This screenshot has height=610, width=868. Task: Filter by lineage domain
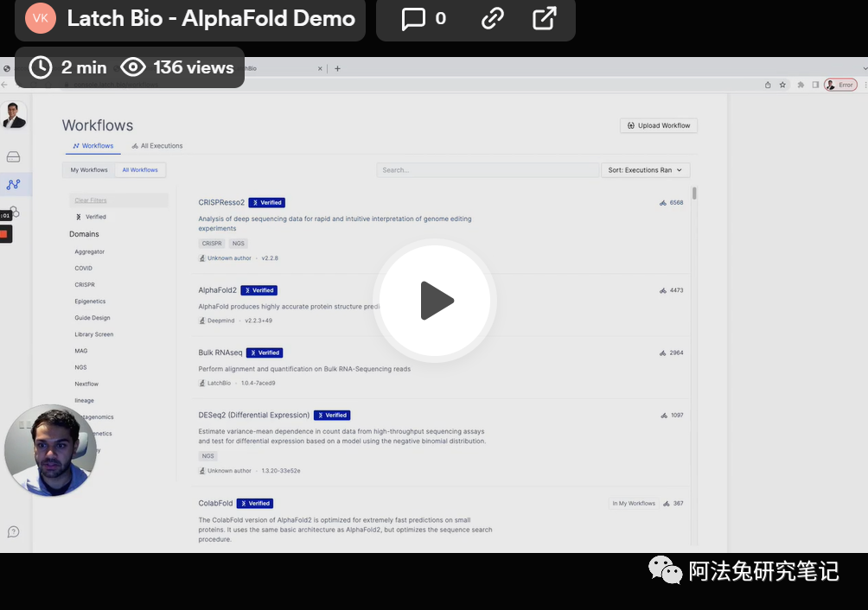click(84, 400)
